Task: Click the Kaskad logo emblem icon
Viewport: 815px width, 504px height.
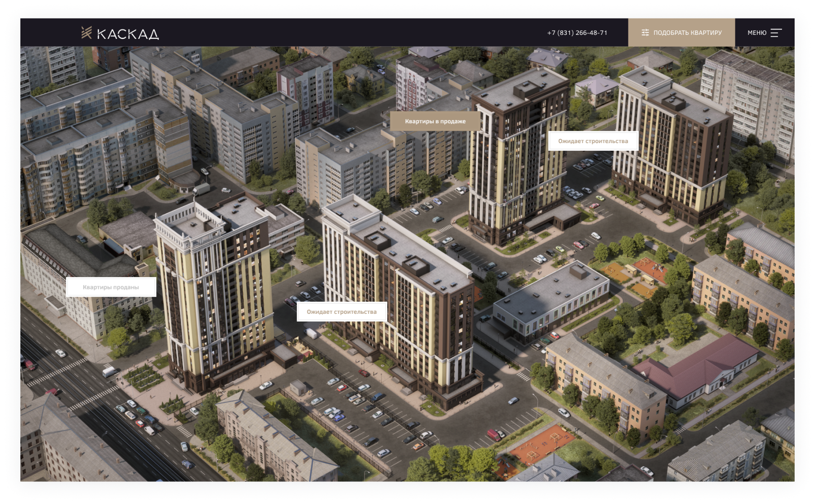Action: 86,33
